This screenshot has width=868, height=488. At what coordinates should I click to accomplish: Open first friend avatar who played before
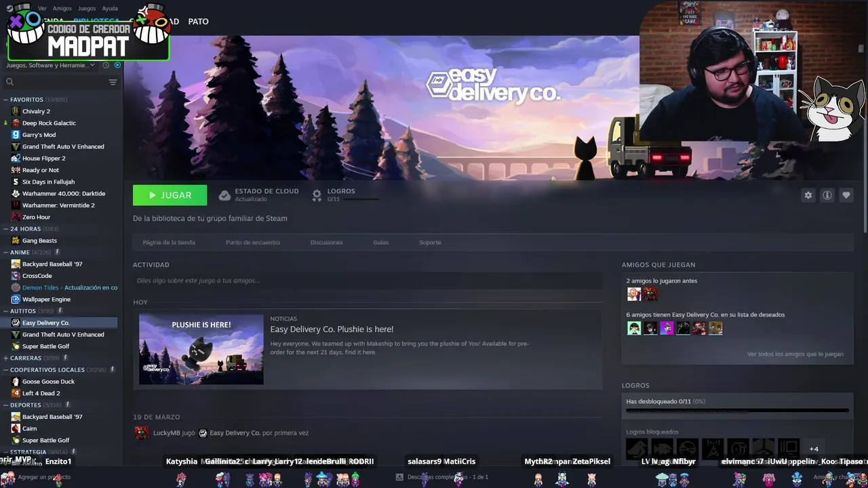(x=634, y=294)
